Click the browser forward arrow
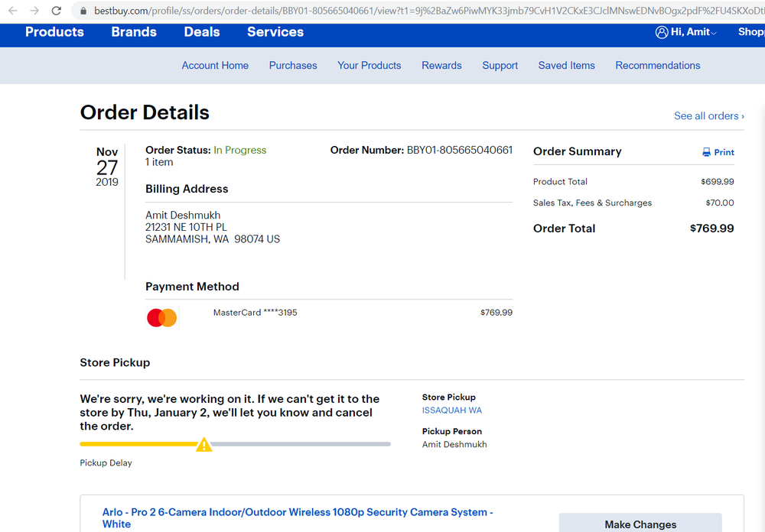 [34, 11]
